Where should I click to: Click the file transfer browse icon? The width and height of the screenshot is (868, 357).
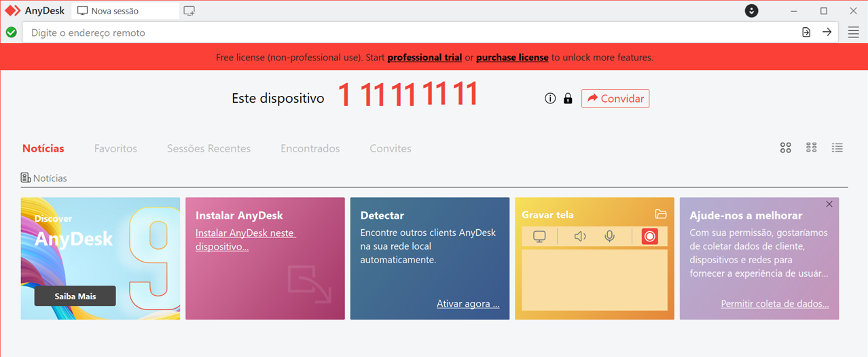click(x=806, y=33)
